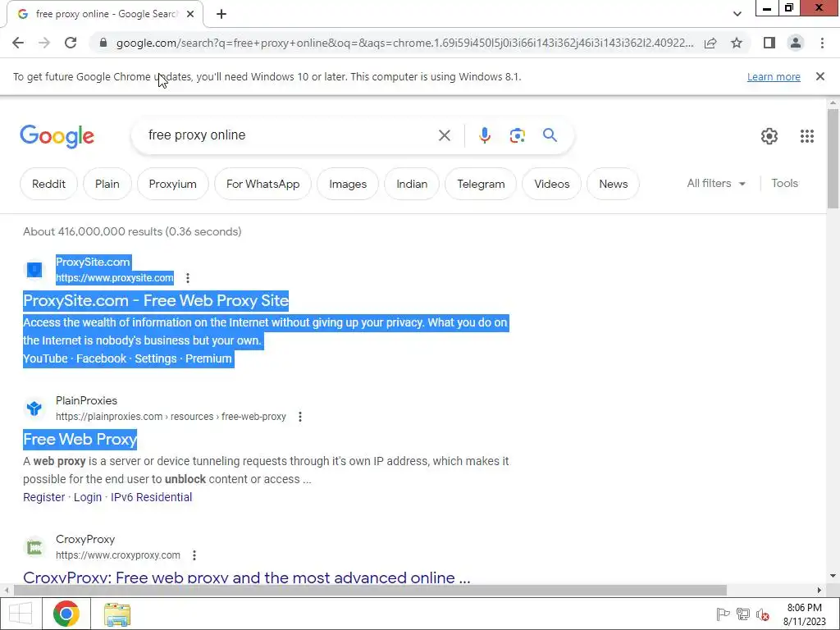The height and width of the screenshot is (630, 840).
Task: Open search Tools
Action: click(x=784, y=183)
